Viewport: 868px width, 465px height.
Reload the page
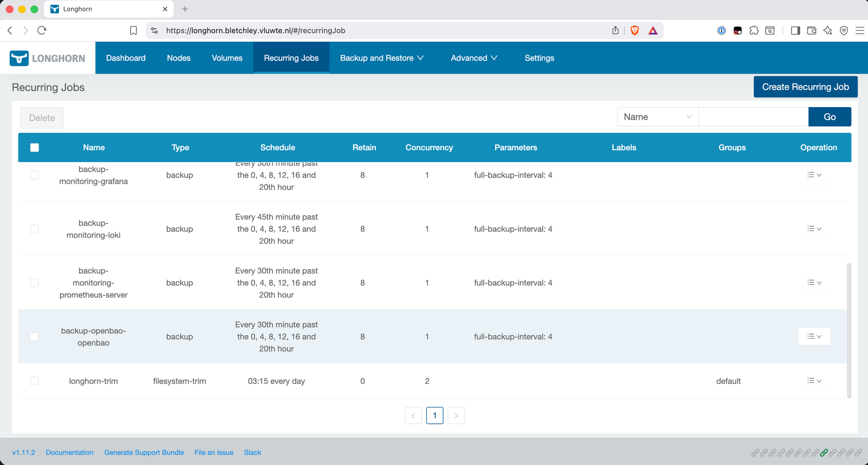42,30
